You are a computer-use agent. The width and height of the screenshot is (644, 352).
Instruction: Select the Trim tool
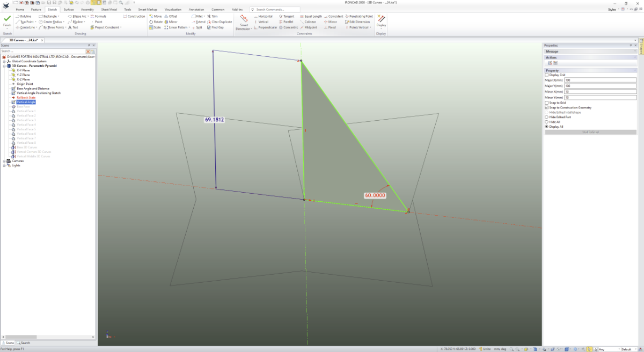(x=212, y=16)
